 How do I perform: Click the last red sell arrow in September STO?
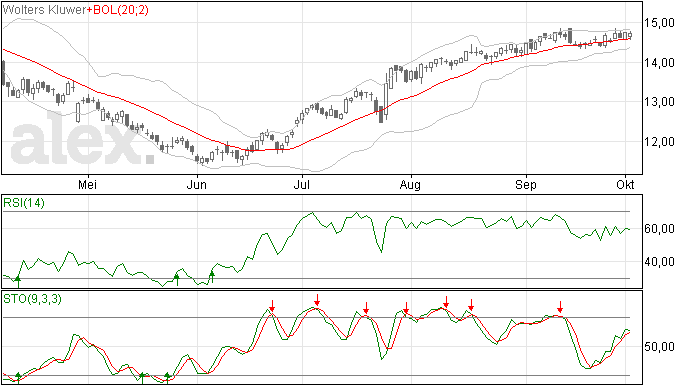[x=560, y=306]
